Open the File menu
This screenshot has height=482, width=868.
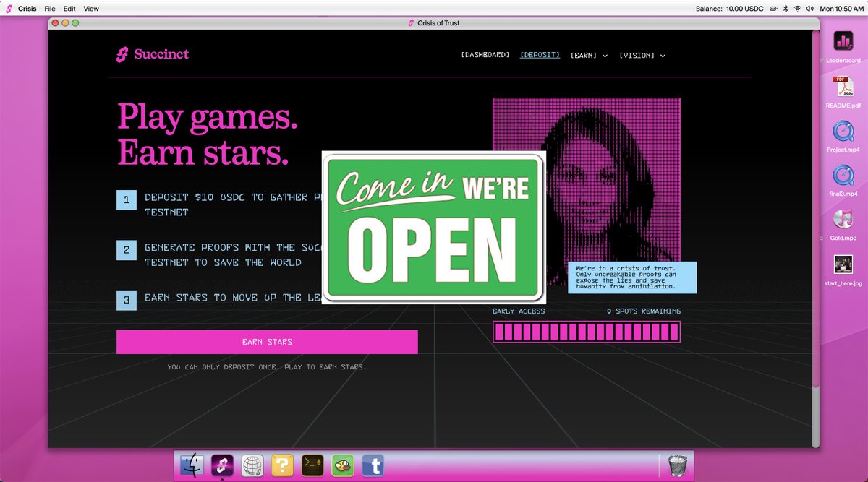pos(50,8)
